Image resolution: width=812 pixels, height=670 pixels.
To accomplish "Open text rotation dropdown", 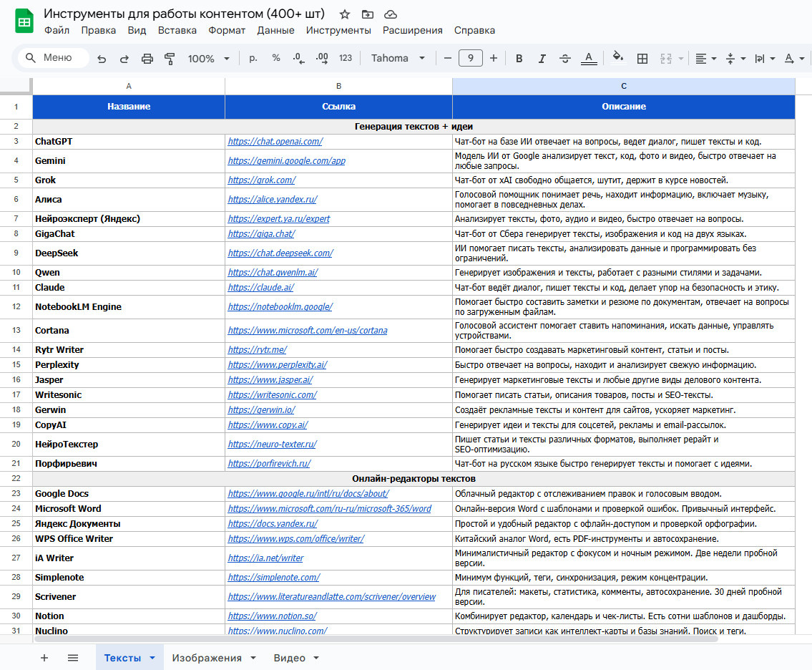I will 793,59.
